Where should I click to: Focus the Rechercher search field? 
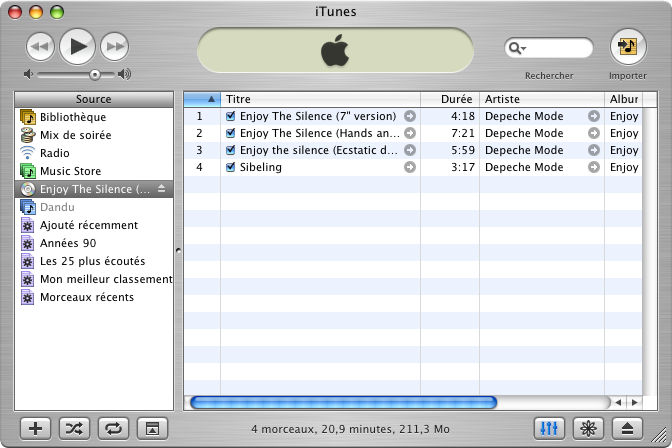tap(549, 48)
